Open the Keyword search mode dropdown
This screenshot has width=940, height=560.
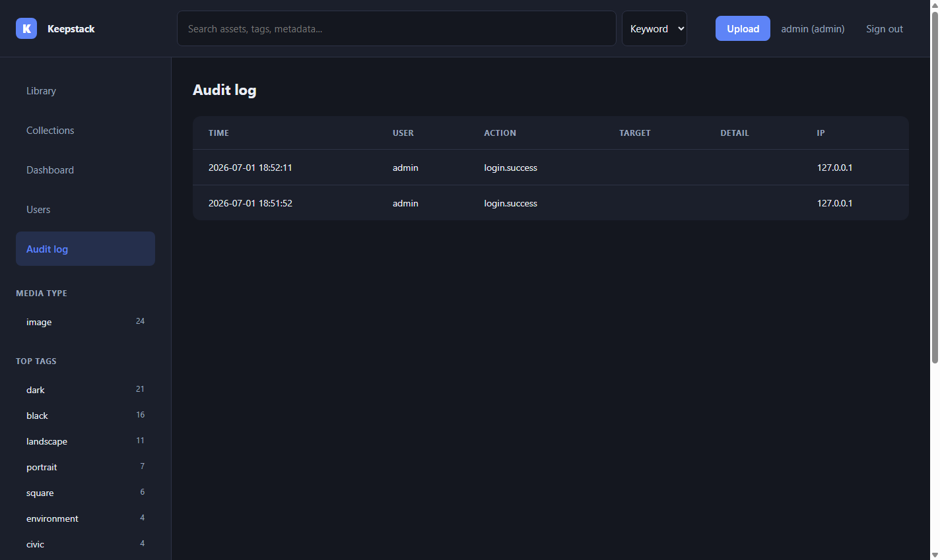[654, 28]
